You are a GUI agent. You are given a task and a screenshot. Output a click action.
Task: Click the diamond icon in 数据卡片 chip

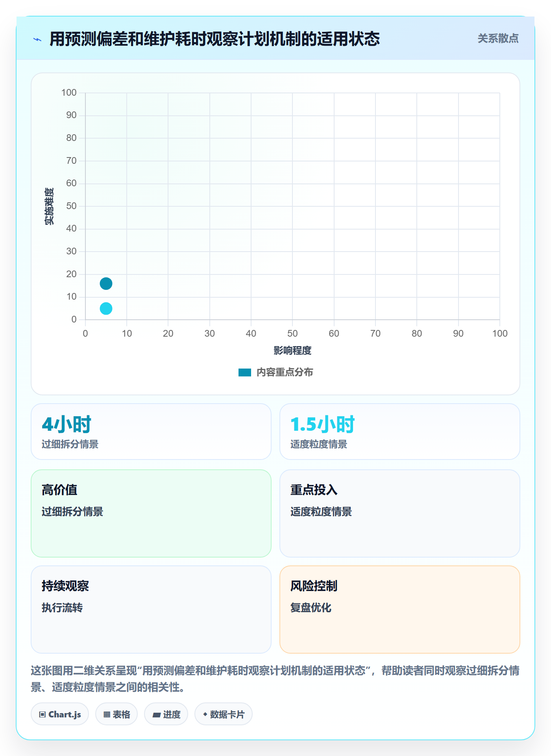[205, 714]
